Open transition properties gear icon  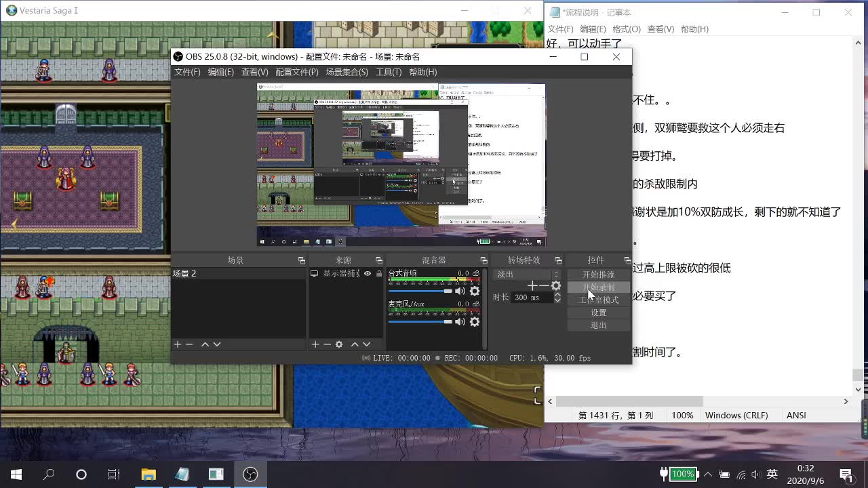click(556, 286)
